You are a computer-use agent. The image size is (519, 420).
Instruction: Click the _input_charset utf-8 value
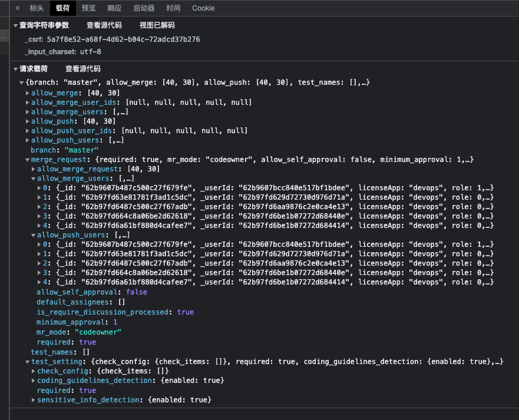(x=90, y=52)
